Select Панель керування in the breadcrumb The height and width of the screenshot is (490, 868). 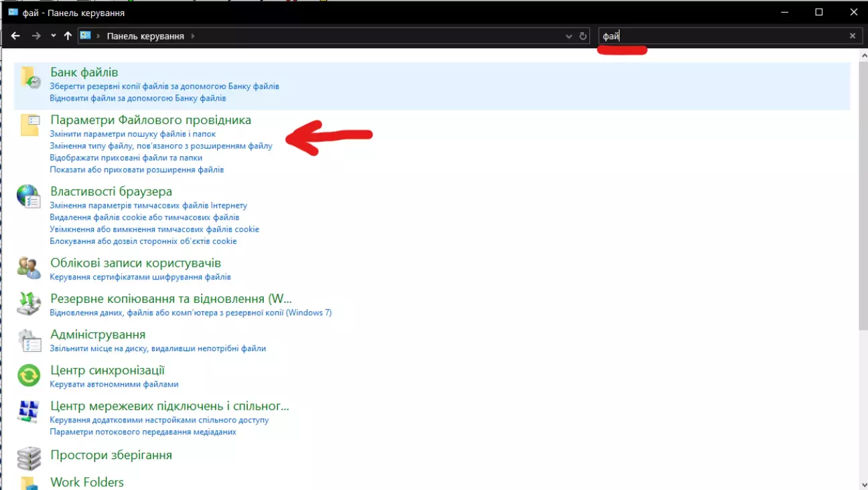[x=145, y=36]
